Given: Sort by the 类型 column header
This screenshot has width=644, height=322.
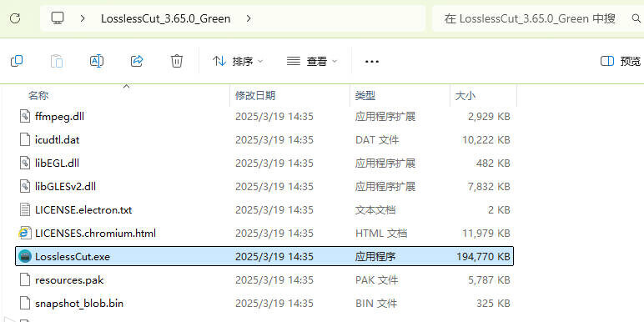Looking at the screenshot, I should click(365, 96).
